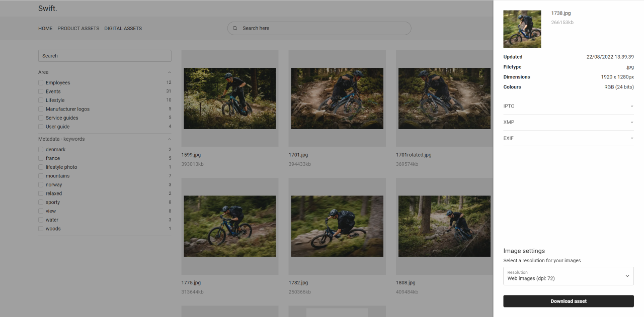Select the denmark keyword filter
644x317 pixels.
(40, 149)
